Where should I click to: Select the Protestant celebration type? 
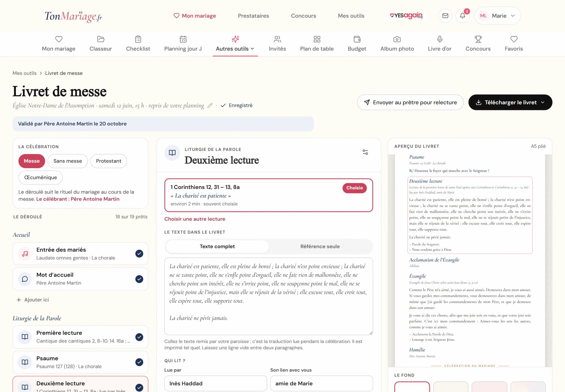(109, 161)
